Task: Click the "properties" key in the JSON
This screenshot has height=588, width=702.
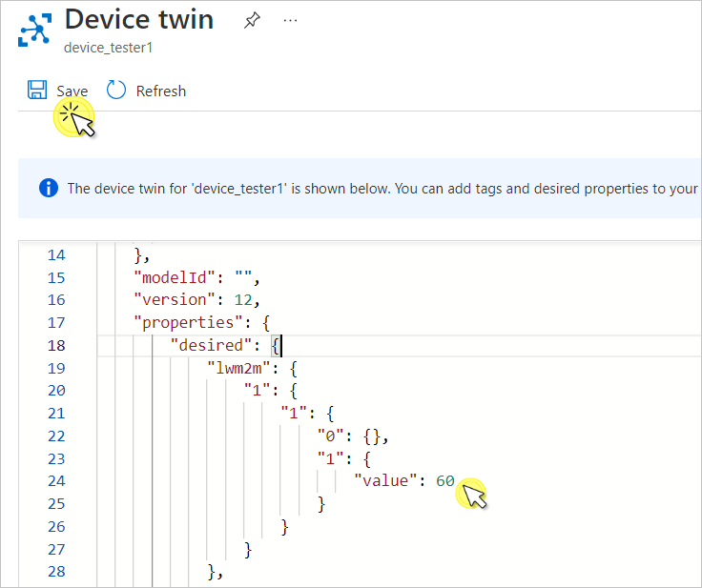Action: [x=188, y=323]
